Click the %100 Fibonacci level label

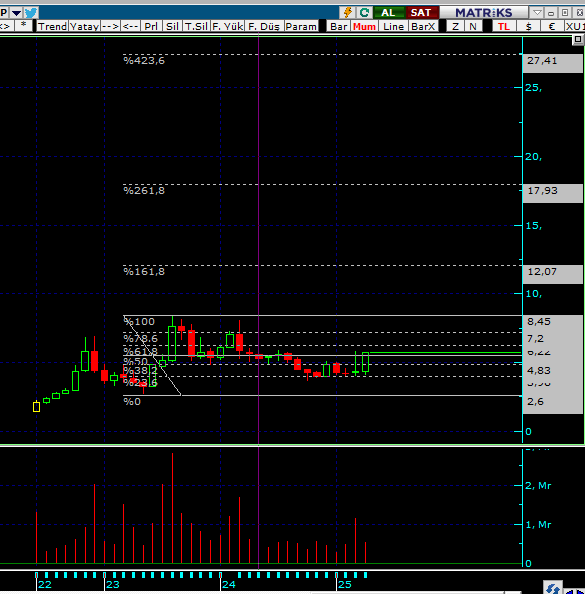(139, 322)
